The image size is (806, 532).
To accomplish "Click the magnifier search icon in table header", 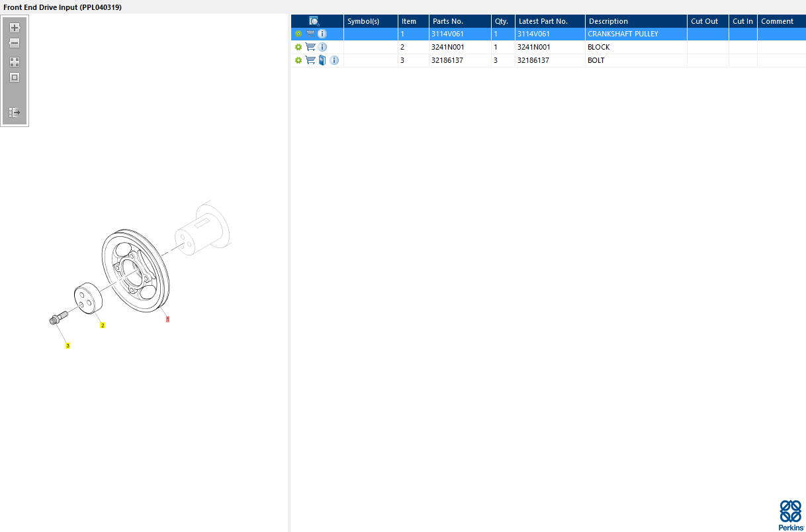I will 314,21.
